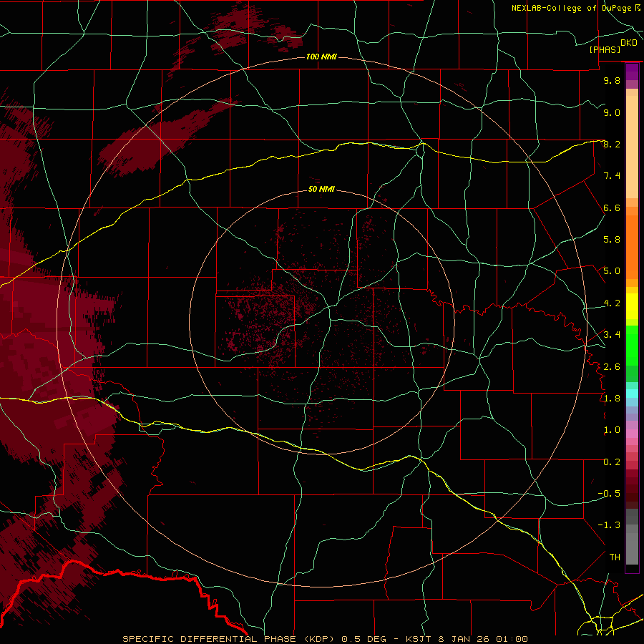Click the 4.2 value on the color scale
This screenshot has width=644, height=644.
[612, 303]
